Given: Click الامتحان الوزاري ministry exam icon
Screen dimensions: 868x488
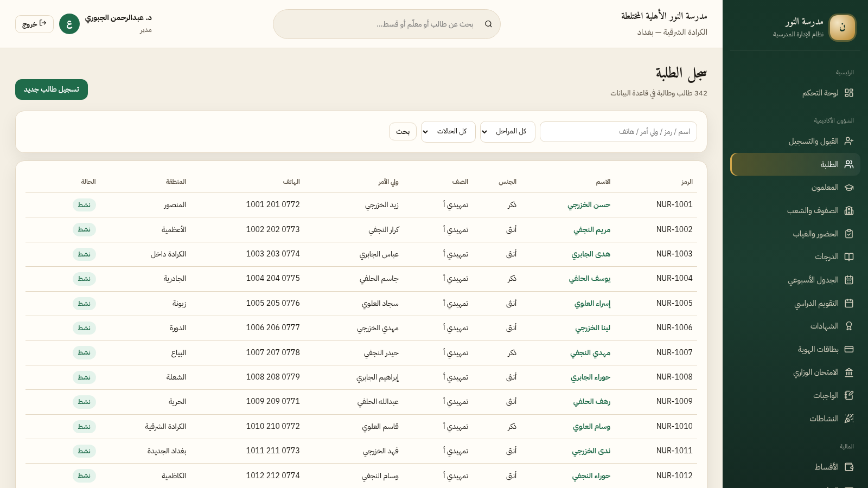Looking at the screenshot, I should pos(849,372).
